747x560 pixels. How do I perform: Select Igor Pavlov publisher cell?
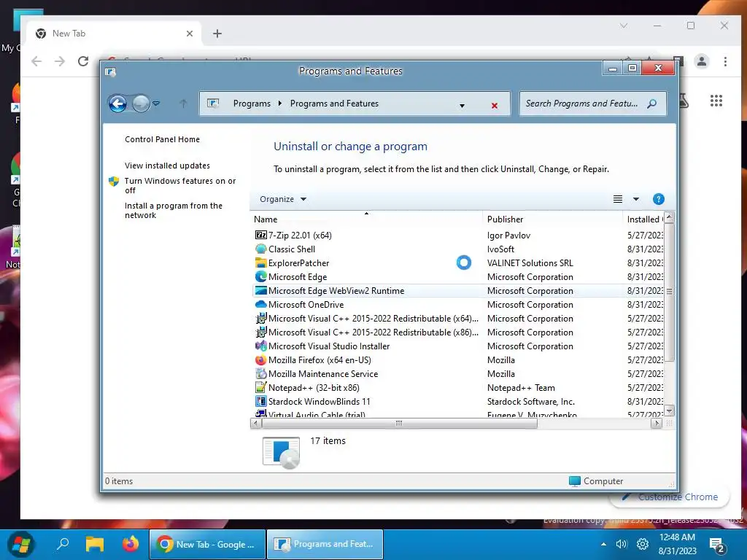point(508,235)
